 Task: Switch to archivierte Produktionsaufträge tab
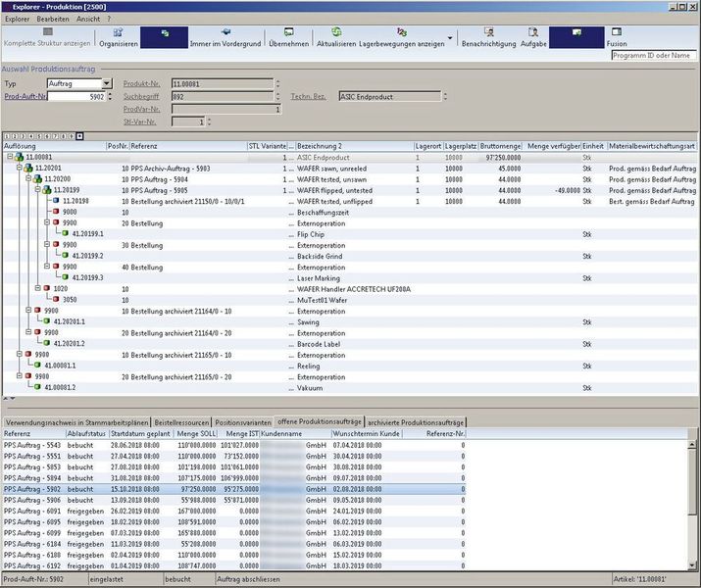pos(416,422)
